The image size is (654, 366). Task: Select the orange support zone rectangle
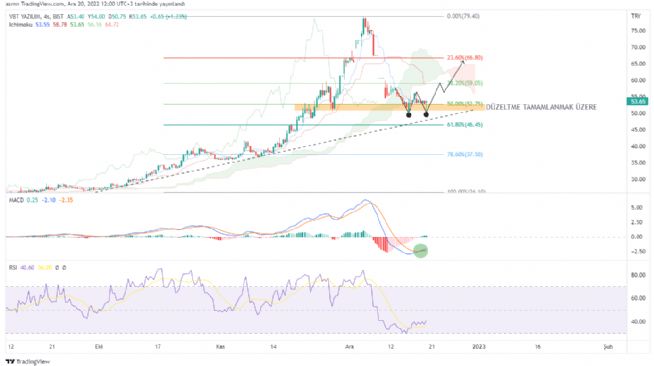(x=389, y=108)
